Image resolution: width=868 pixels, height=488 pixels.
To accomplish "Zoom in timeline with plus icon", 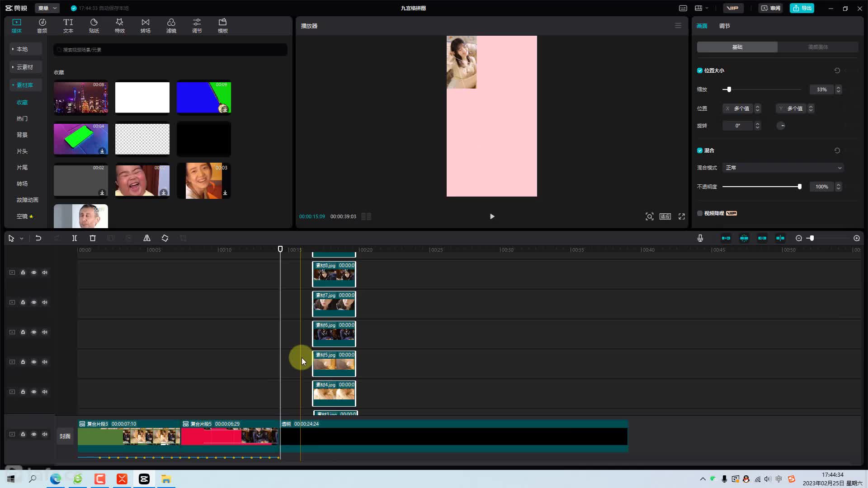I will click(x=857, y=238).
